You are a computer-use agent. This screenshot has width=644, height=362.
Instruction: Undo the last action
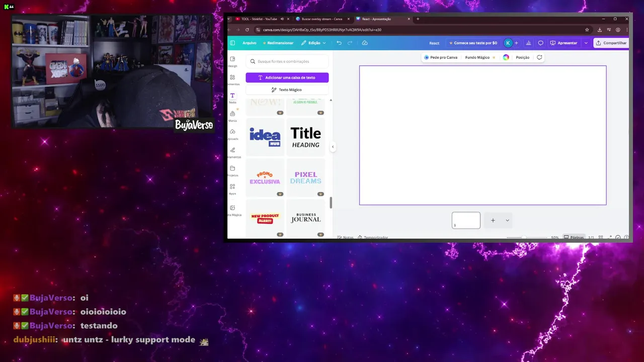[x=339, y=43]
